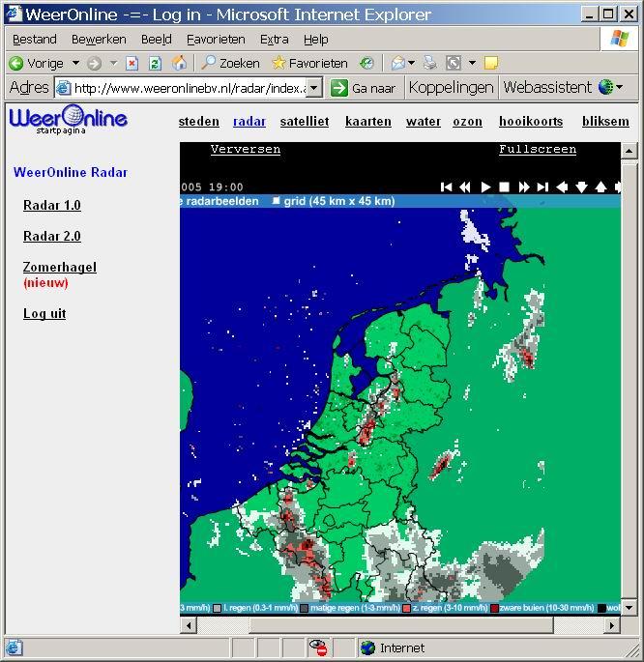This screenshot has width=644, height=662.
Task: Click the yellow note toolbar icon
Action: 491,63
